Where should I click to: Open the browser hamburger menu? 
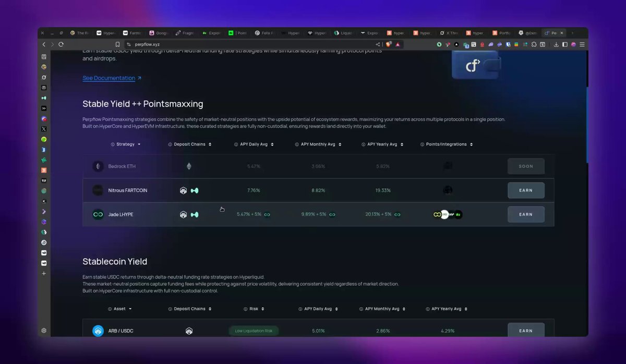[x=582, y=44]
